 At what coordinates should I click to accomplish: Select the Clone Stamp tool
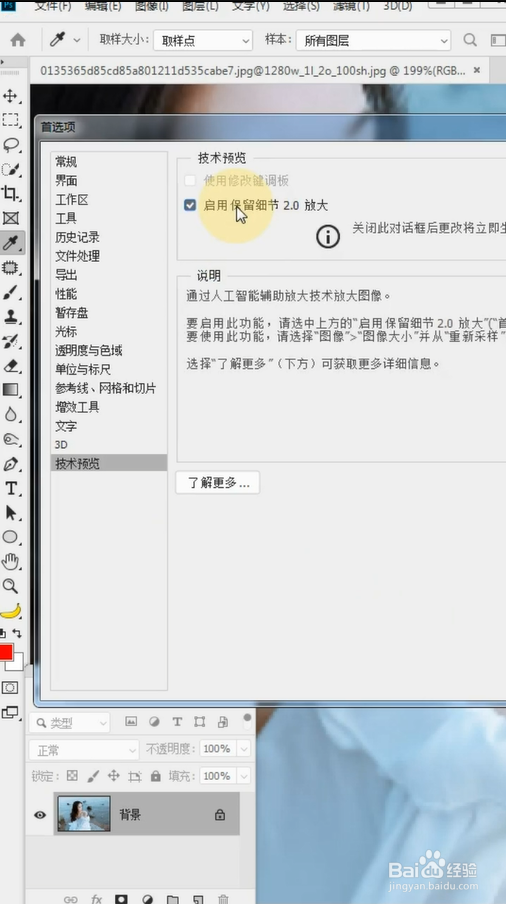point(10,317)
